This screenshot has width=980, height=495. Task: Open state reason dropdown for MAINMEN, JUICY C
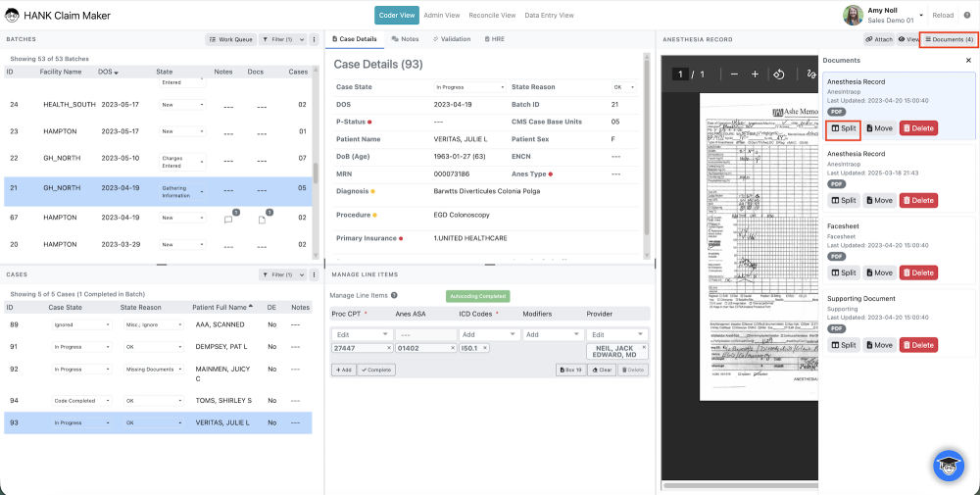click(153, 370)
